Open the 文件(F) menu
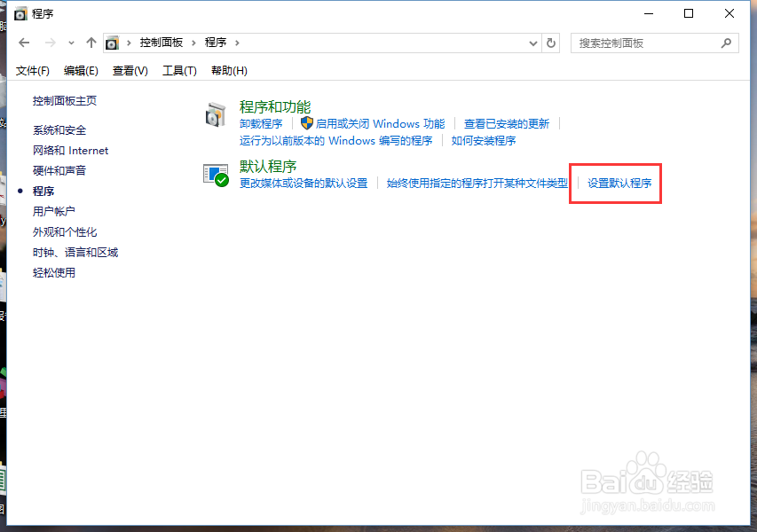Viewport: 757px width, 532px height. [32, 71]
